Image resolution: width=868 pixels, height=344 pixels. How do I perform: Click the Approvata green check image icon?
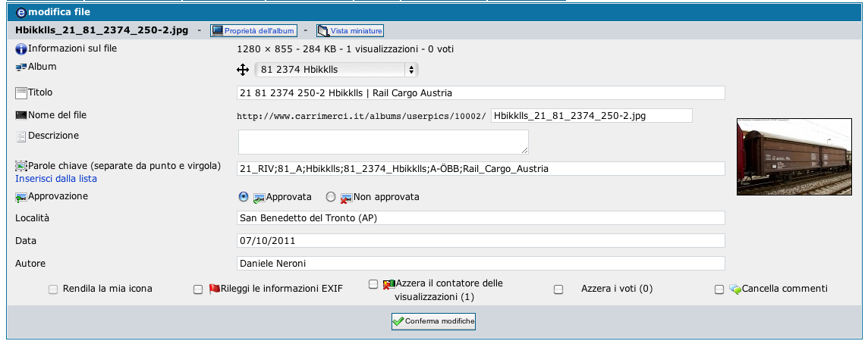click(259, 197)
